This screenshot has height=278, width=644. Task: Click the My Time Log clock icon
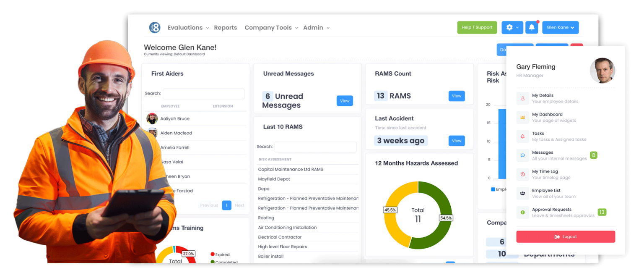click(522, 174)
